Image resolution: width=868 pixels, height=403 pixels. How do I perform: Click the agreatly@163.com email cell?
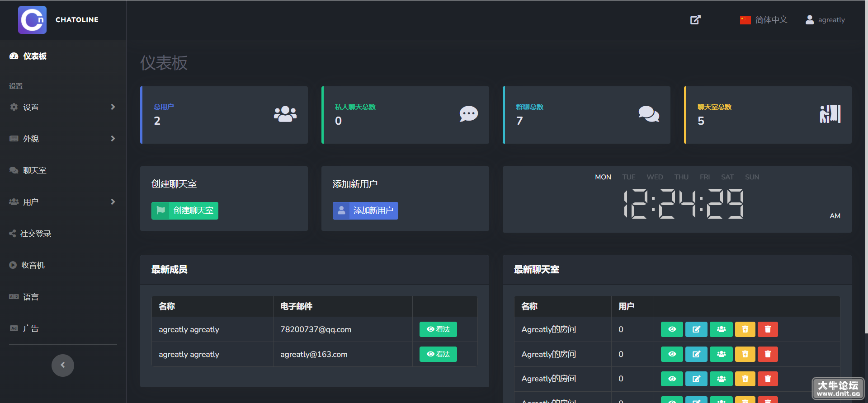tap(343, 354)
